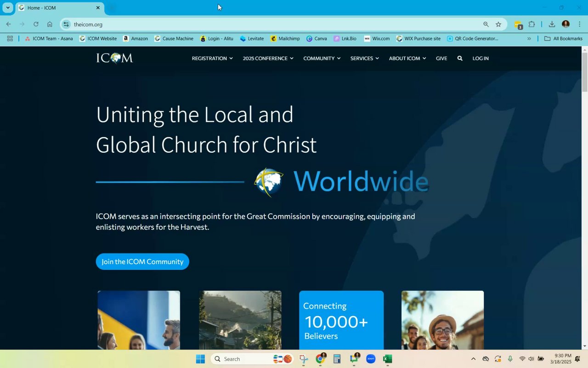The width and height of the screenshot is (588, 368).
Task: Open the Extensions puzzle icon
Action: click(x=532, y=24)
